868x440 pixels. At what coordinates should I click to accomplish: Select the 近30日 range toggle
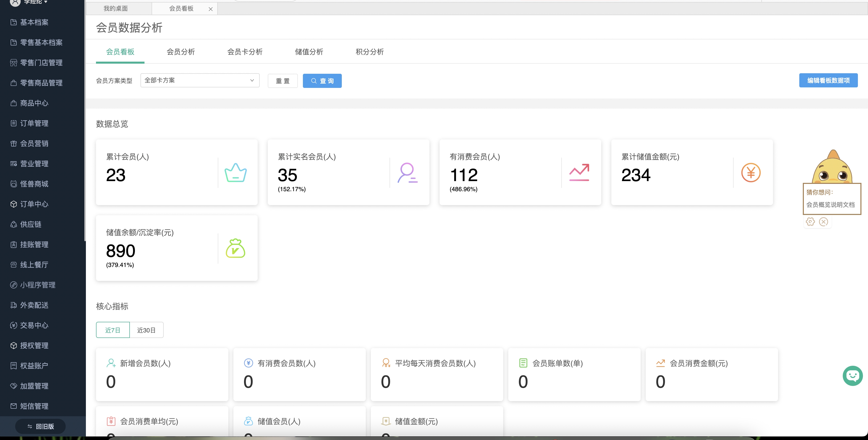pos(147,330)
